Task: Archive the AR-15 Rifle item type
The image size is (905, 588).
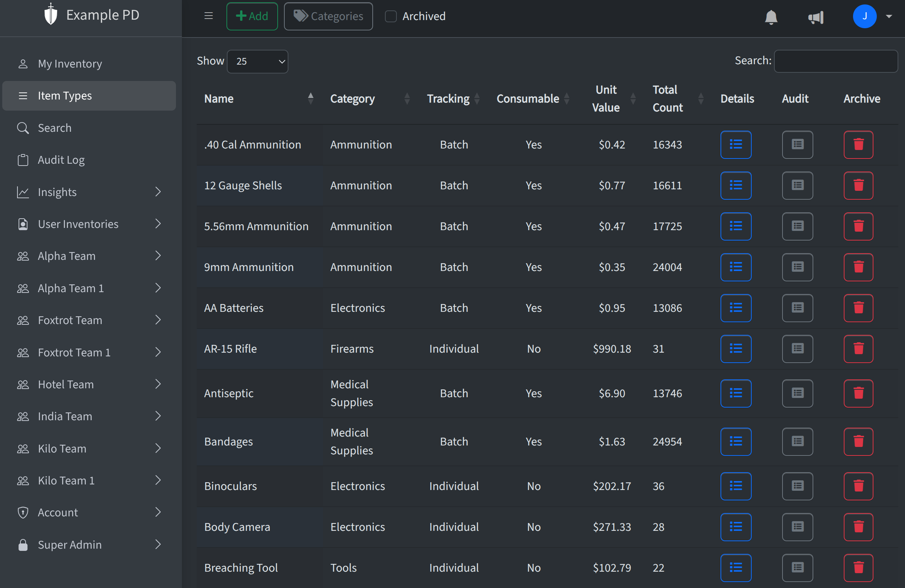Action: (859, 349)
